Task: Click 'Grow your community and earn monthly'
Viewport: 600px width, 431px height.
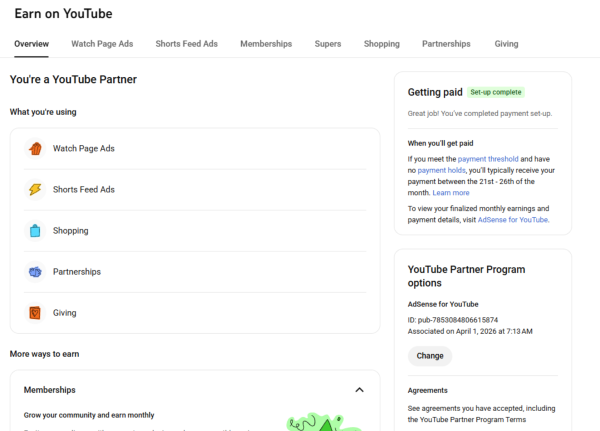Action: point(89,415)
